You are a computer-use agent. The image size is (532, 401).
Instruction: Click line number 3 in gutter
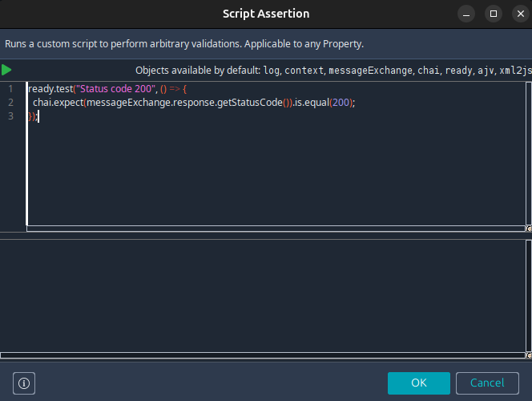(x=10, y=116)
